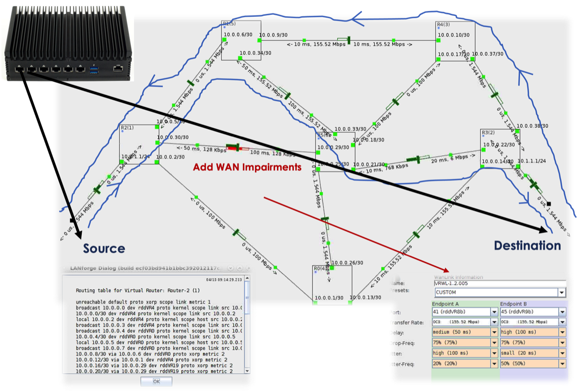Select the R3(2) virtual router box

500,148
